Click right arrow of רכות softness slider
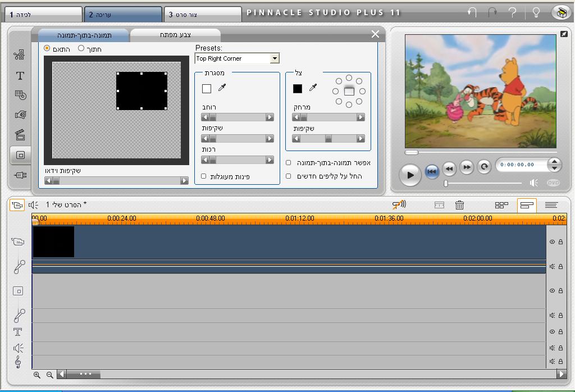 tap(270, 160)
